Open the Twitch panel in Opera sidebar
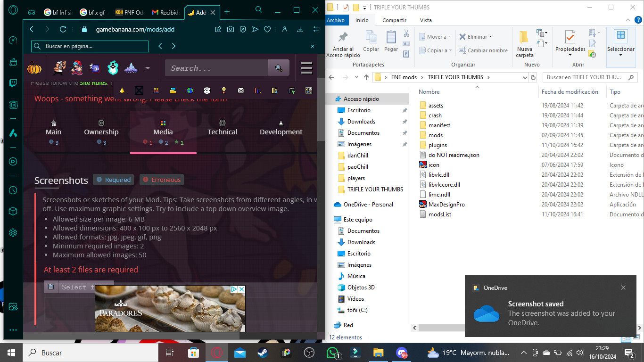The height and width of the screenshot is (362, 644). point(13,83)
